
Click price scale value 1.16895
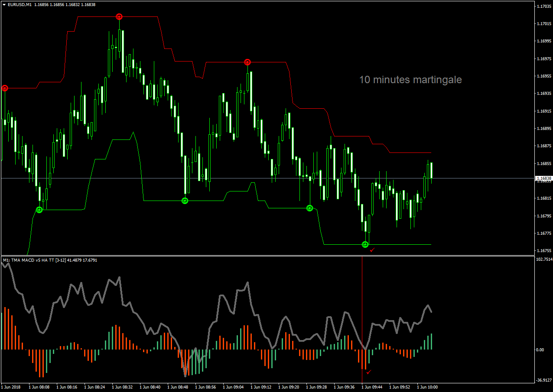tap(543, 129)
